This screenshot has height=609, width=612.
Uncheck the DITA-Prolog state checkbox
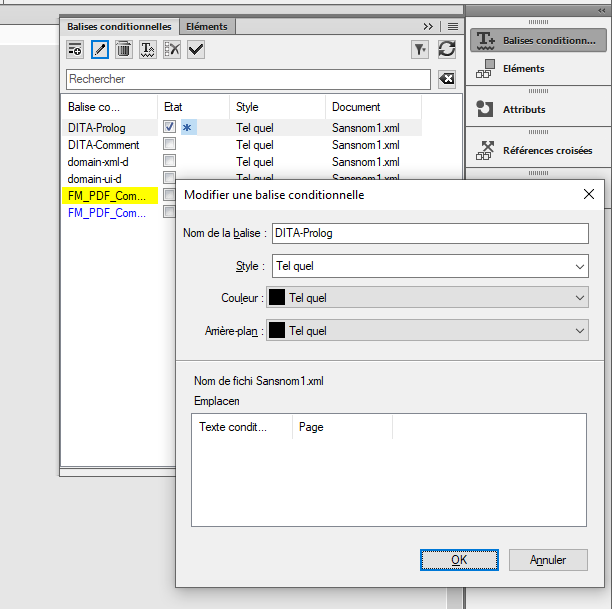[170, 128]
